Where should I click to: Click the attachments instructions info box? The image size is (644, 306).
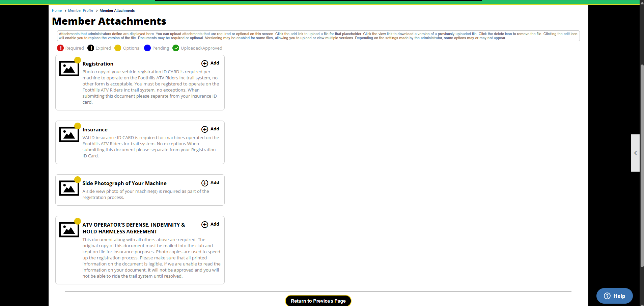[x=318, y=36]
